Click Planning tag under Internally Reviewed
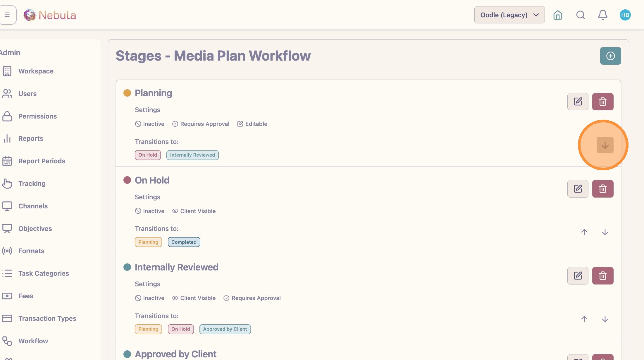 click(148, 329)
